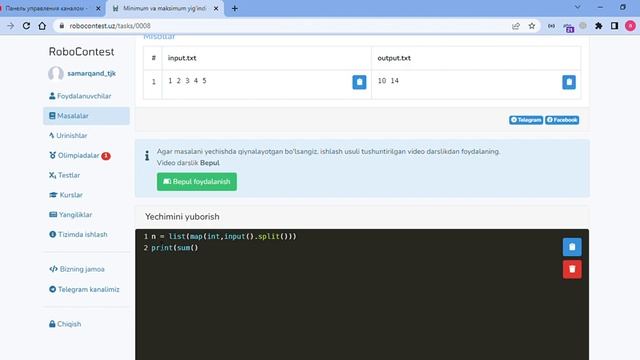Log out via Chiqish
640x360 pixels.
click(x=65, y=324)
